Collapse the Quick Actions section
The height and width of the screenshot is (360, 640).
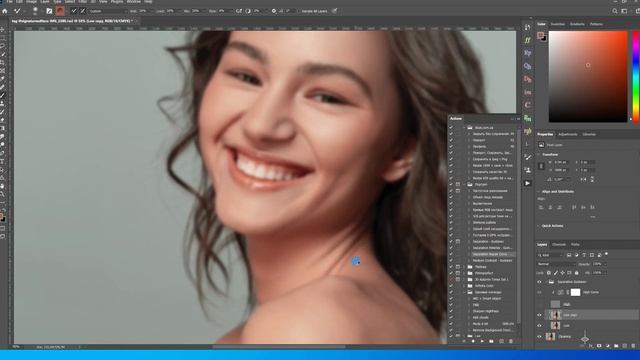click(x=538, y=226)
